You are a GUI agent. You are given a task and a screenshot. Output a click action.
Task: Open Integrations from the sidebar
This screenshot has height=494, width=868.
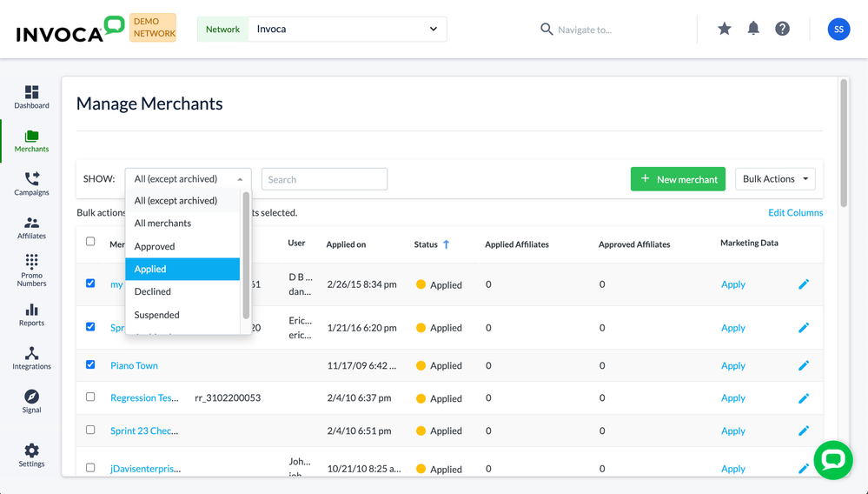coord(31,357)
